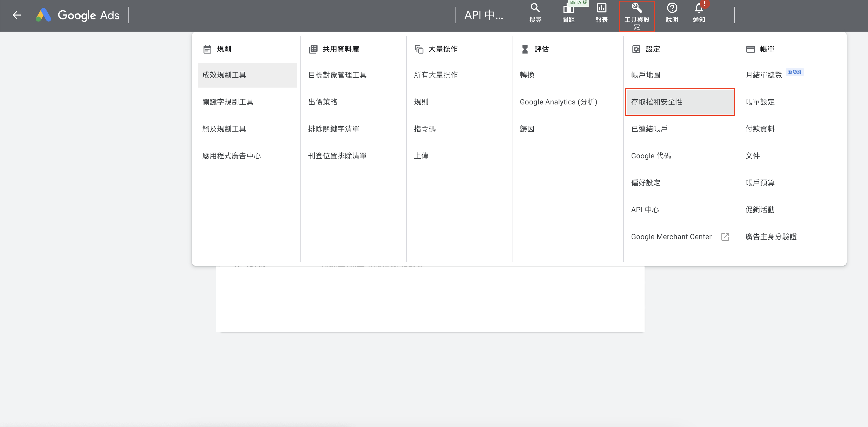The height and width of the screenshot is (427, 868).
Task: Click the back arrow icon
Action: click(17, 15)
